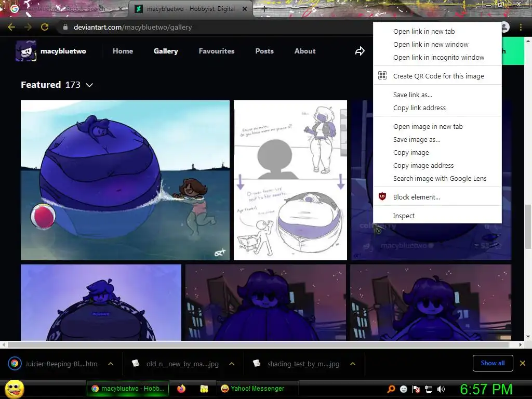Open the middle night city thumbnail
This screenshot has width=532, height=399.
265,302
